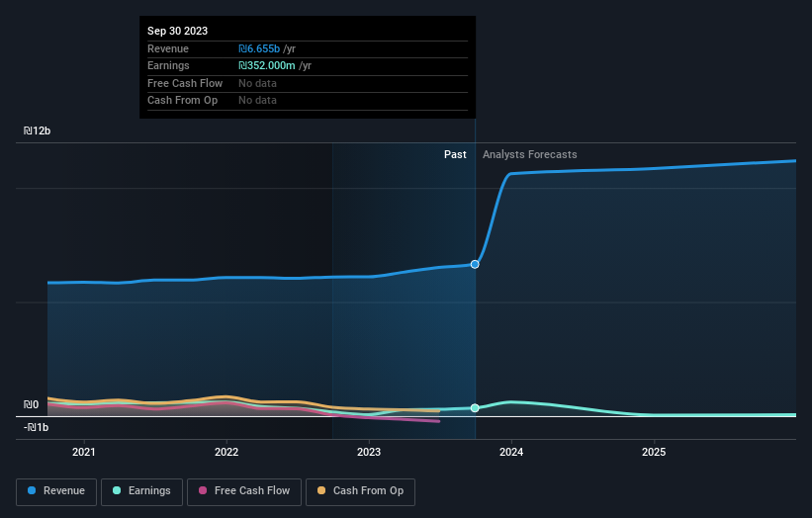Toggle the Free Cash Flow series
812x518 pixels.
[244, 491]
